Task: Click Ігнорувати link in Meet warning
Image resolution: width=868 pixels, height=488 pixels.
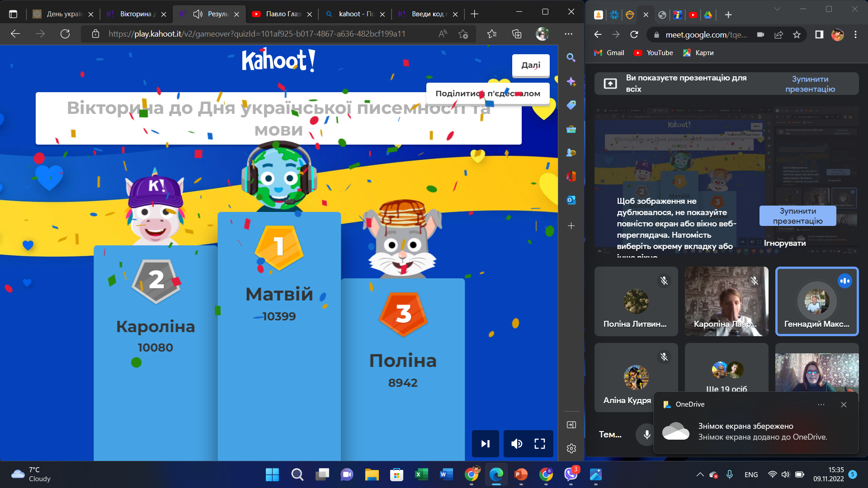Action: 785,243
